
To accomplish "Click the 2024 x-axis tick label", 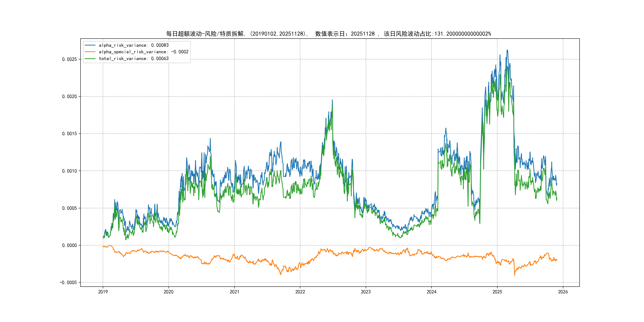I will (432, 292).
